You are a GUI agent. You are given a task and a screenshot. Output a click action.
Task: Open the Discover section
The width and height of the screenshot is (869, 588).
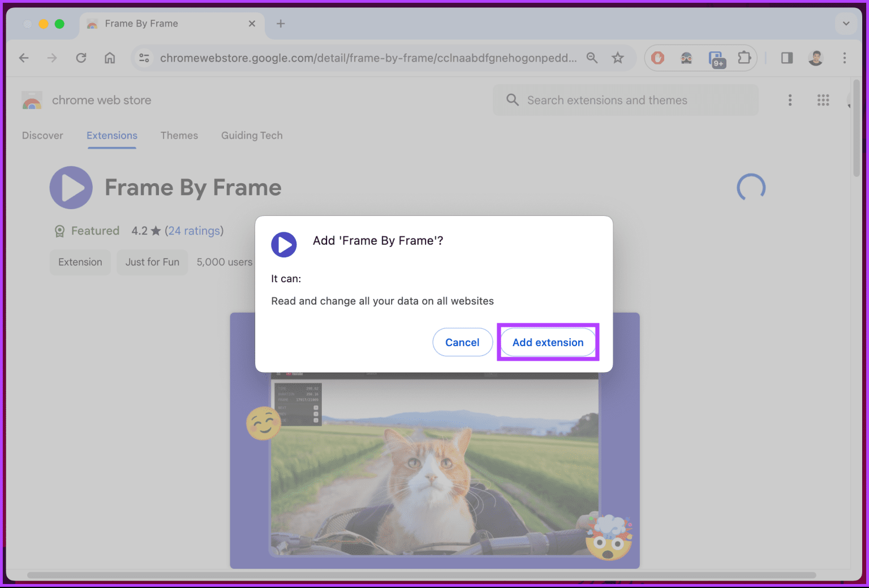tap(42, 136)
